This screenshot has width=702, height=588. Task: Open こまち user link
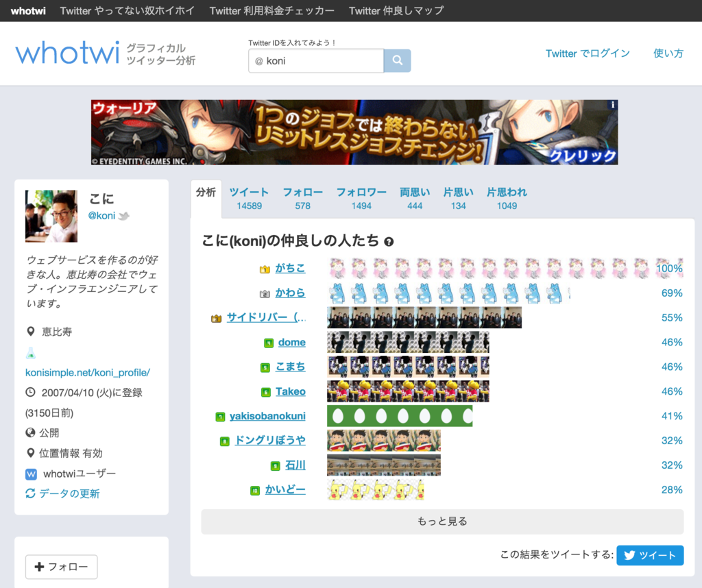[291, 367]
